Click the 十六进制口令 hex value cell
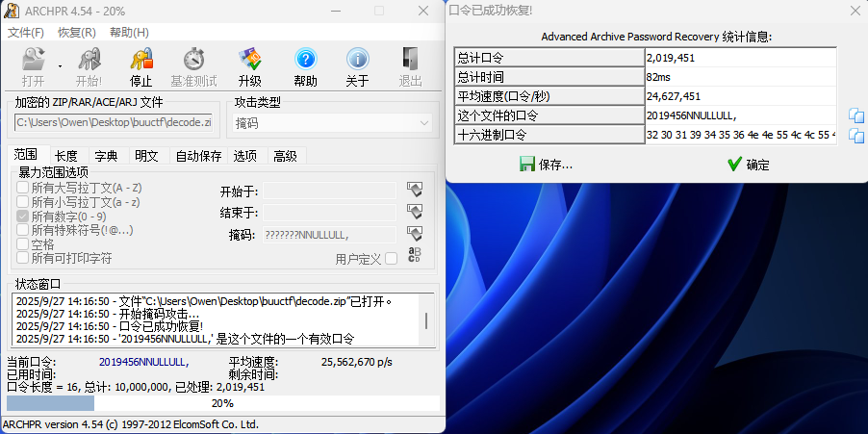 coord(741,135)
